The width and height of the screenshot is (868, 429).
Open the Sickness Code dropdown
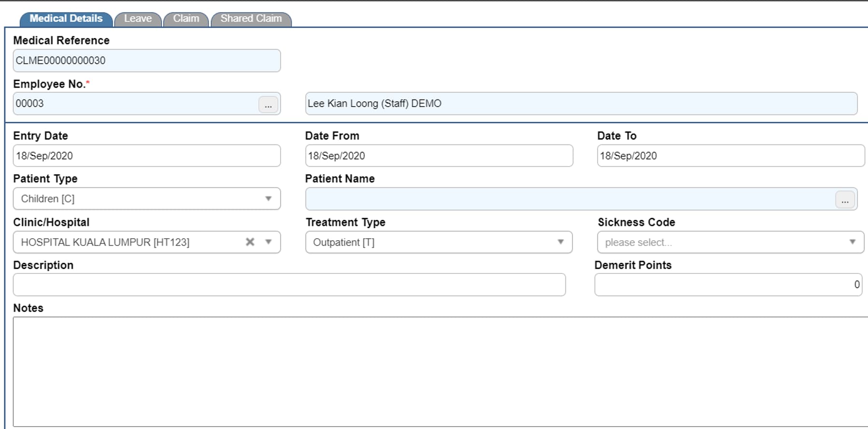click(x=730, y=242)
